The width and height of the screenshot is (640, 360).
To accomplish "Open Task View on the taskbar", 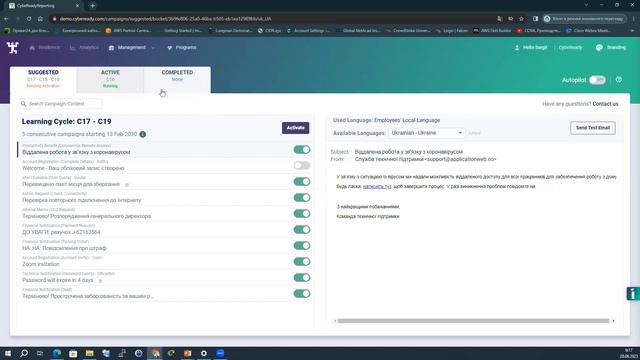I will tap(40, 353).
